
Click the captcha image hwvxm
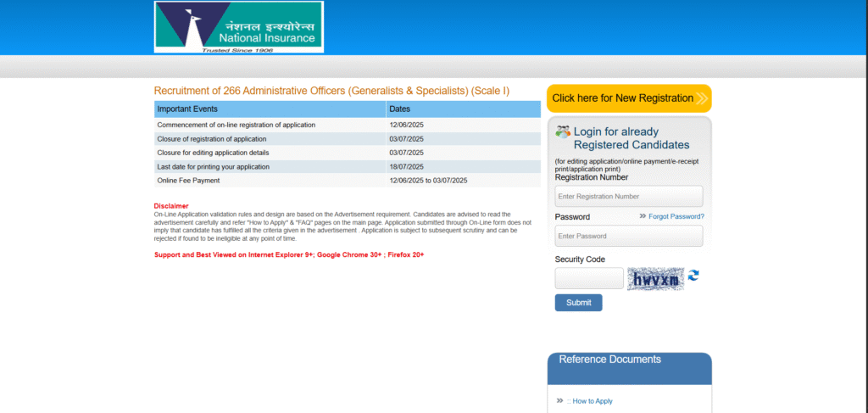[x=655, y=279]
